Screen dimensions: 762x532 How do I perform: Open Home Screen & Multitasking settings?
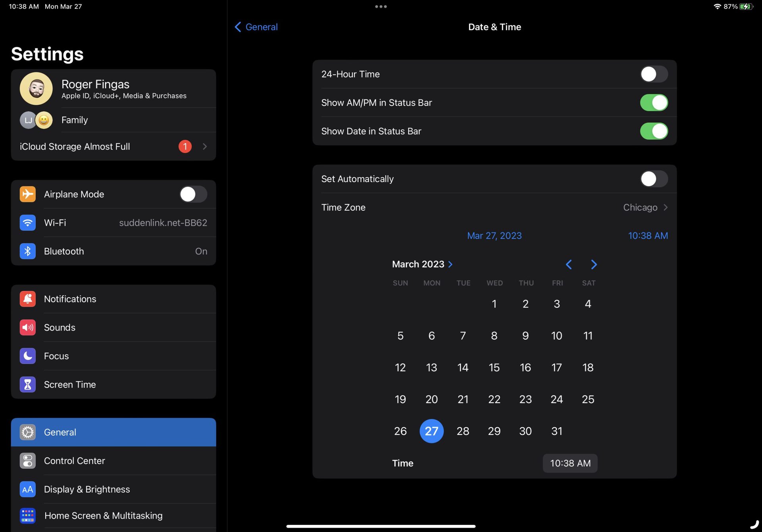tap(103, 515)
